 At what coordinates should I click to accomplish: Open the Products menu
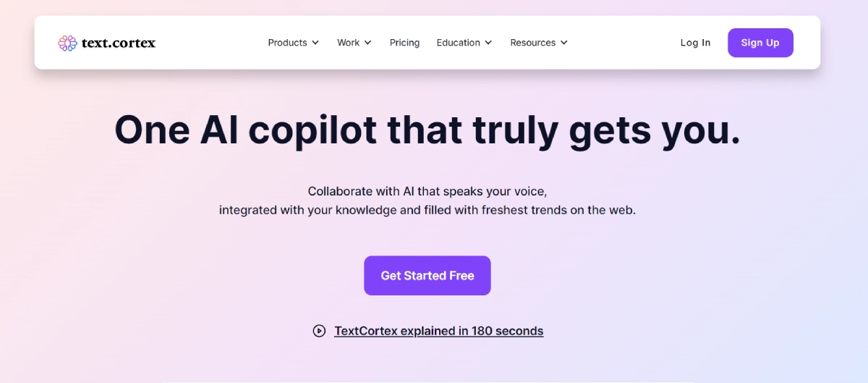click(287, 43)
